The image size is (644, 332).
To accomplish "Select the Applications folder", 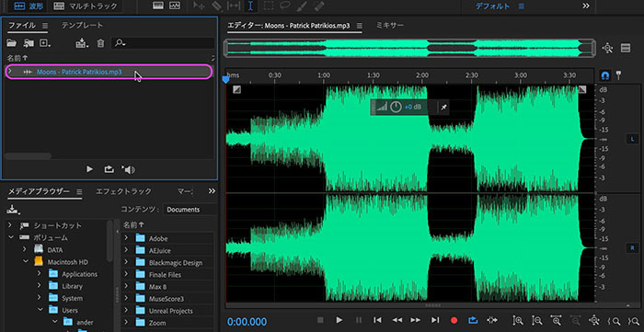I will (x=80, y=274).
